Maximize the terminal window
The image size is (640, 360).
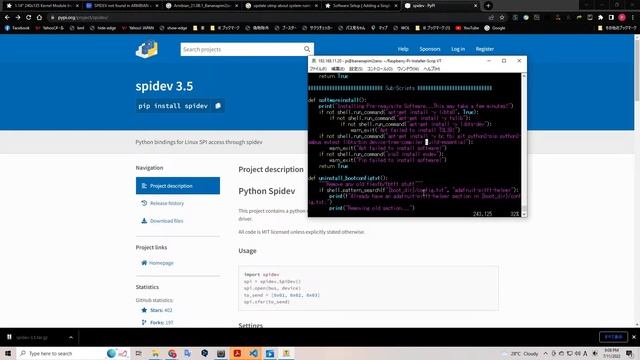point(504,61)
